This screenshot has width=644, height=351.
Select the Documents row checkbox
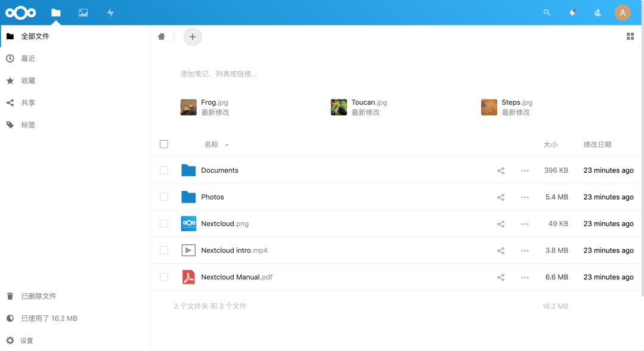[164, 170]
